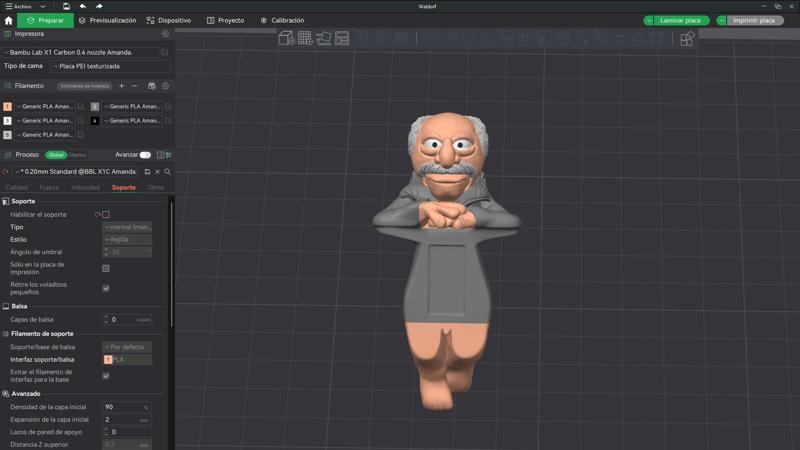Edit filament 5 preset
The image size is (800, 450).
click(81, 135)
